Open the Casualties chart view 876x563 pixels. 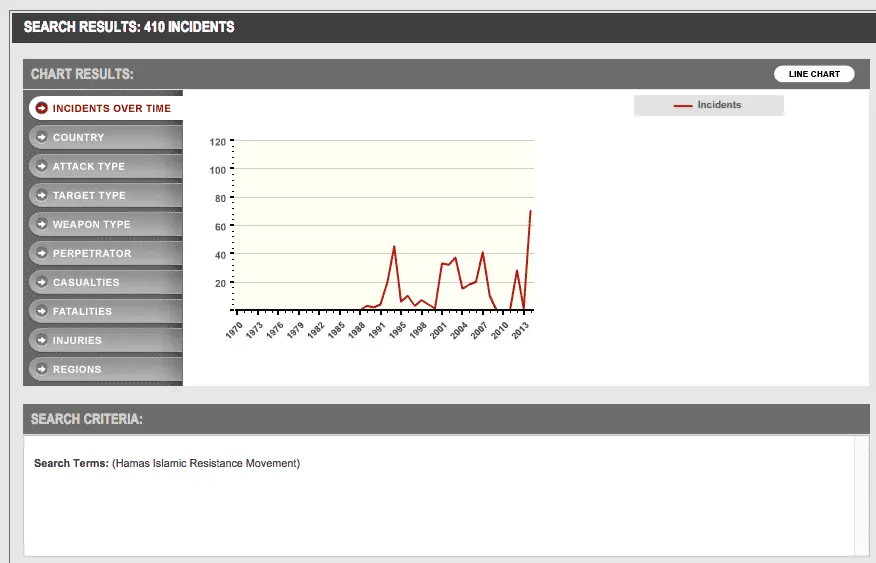click(86, 282)
